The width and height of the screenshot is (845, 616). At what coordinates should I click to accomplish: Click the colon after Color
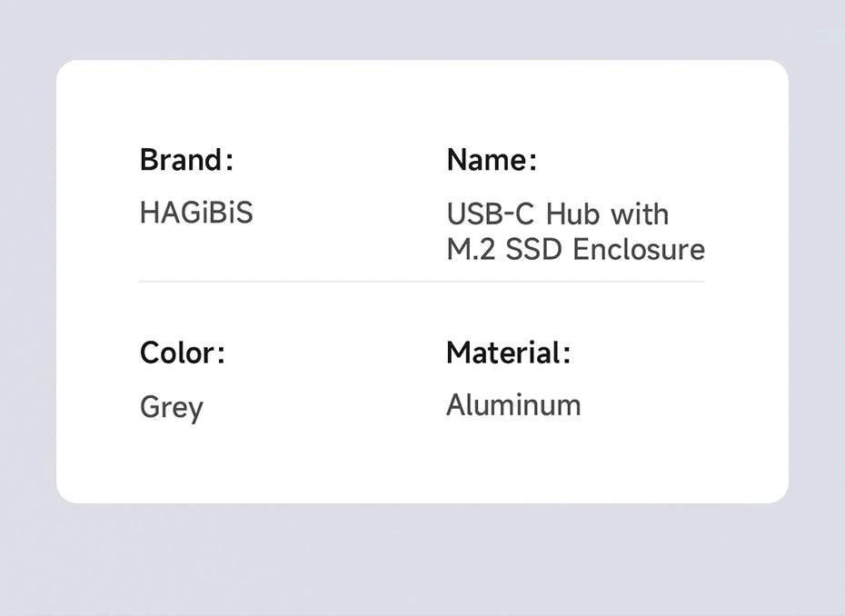(220, 354)
